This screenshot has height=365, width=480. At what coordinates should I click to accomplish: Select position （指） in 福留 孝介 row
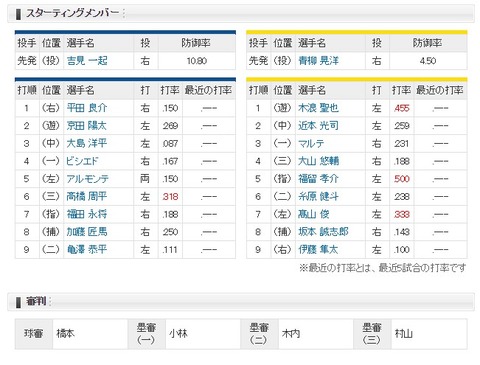282,179
